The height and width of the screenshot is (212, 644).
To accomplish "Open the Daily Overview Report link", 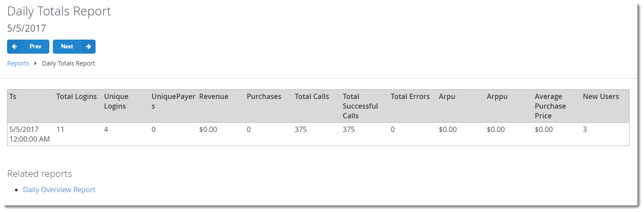I will (59, 190).
